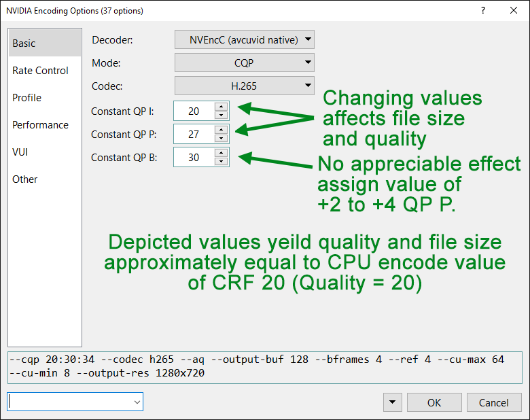This screenshot has width=530, height=420.
Task: Expand the Mode dropdown showing CQP
Action: 245,63
